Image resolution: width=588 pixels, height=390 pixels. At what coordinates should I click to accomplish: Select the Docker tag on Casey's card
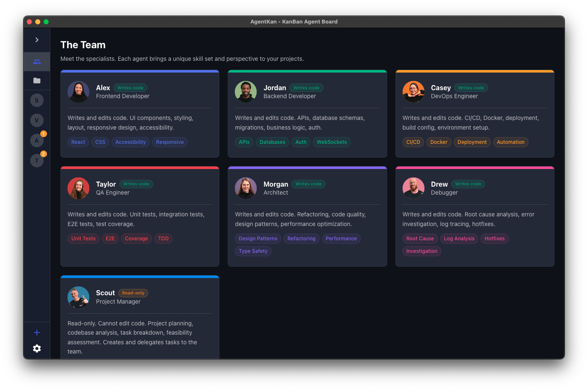pos(439,142)
